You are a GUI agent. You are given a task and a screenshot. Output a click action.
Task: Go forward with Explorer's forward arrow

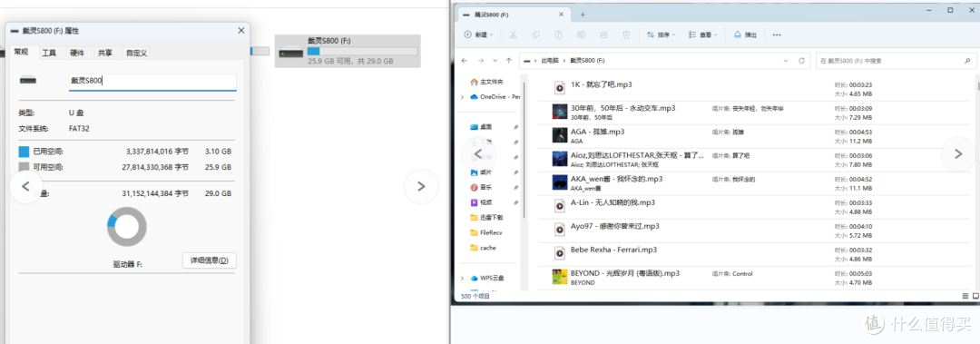click(x=480, y=61)
